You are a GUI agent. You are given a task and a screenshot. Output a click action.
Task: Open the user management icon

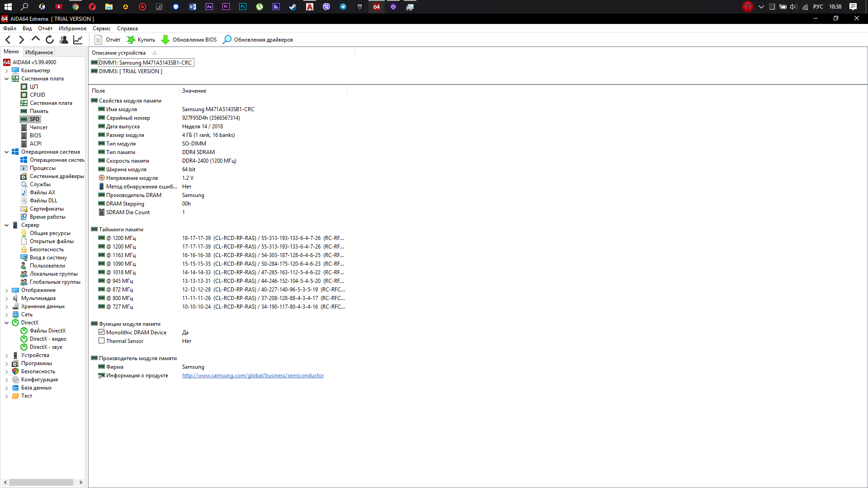point(64,40)
